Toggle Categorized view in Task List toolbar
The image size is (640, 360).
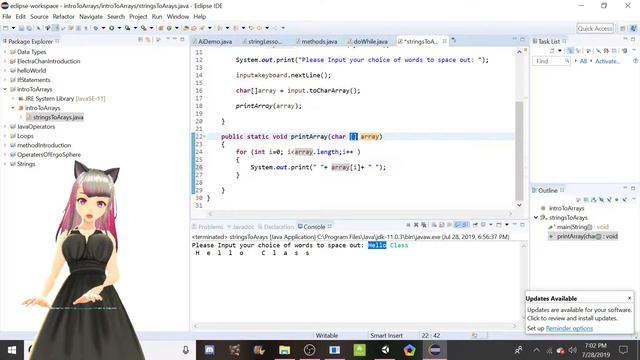point(570,51)
